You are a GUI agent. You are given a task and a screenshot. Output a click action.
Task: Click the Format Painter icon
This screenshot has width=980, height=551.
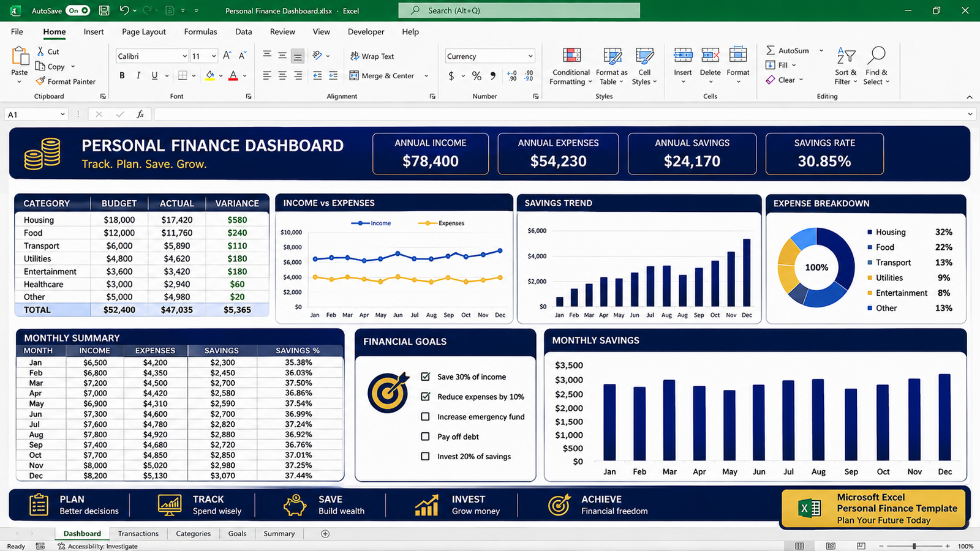pos(40,81)
